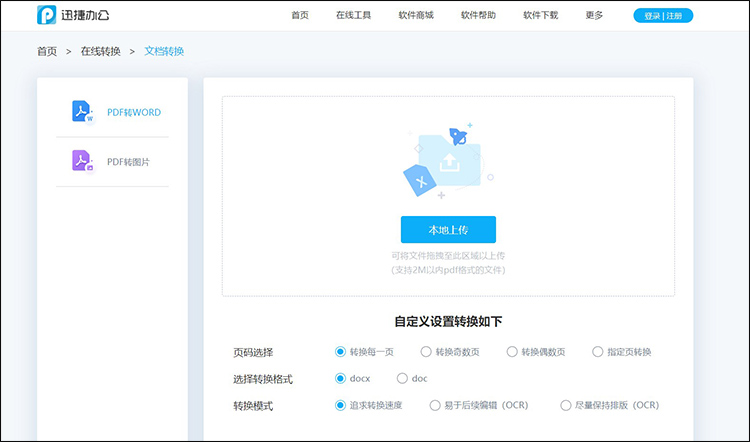
Task: Select the 指定页转换 radio option
Action: pyautogui.click(x=622, y=352)
